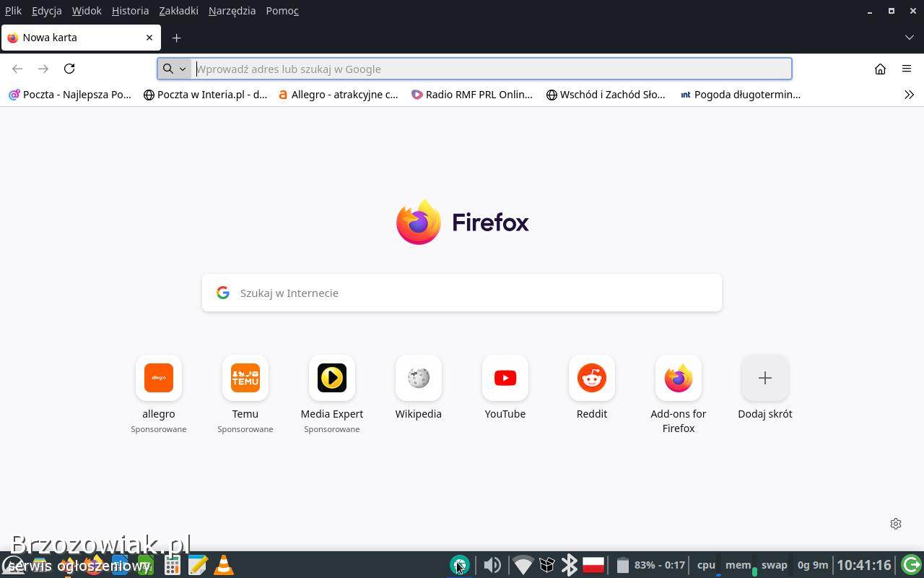The width and height of the screenshot is (924, 578).
Task: Click the Bluetooth tray icon
Action: click(x=570, y=565)
